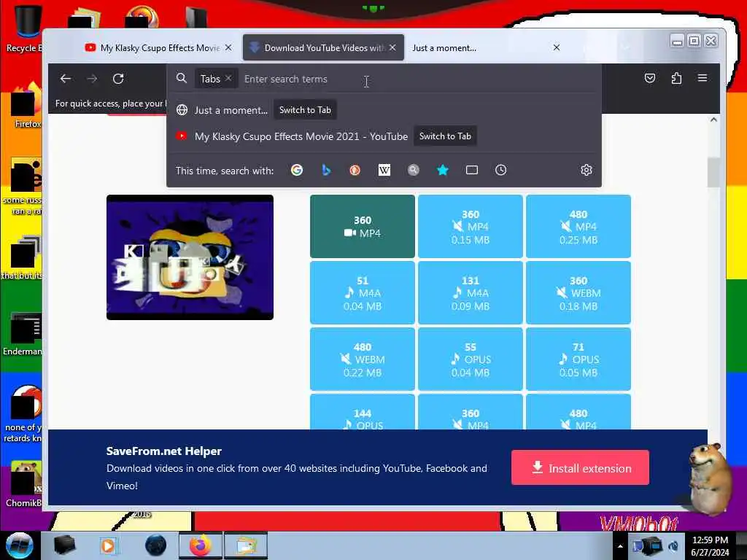Download 55 OPUS audio 0.04 MB
Viewport: 747px width, 560px height.
click(x=471, y=359)
